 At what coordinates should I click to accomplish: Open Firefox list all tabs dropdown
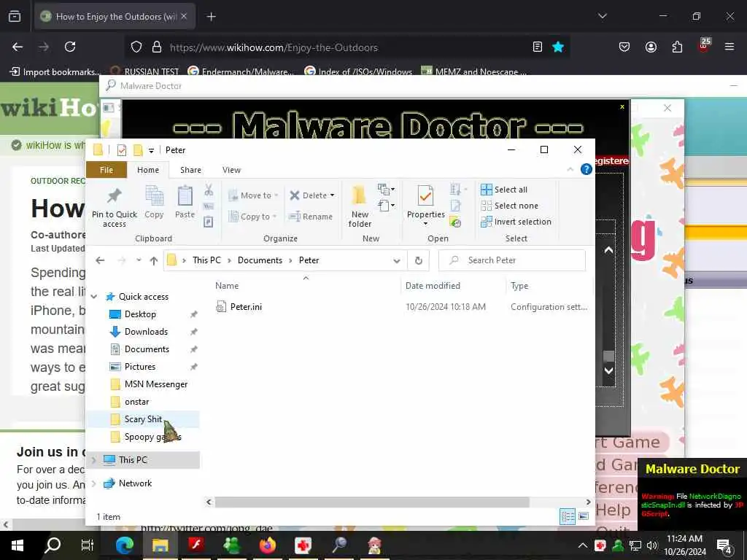(602, 16)
